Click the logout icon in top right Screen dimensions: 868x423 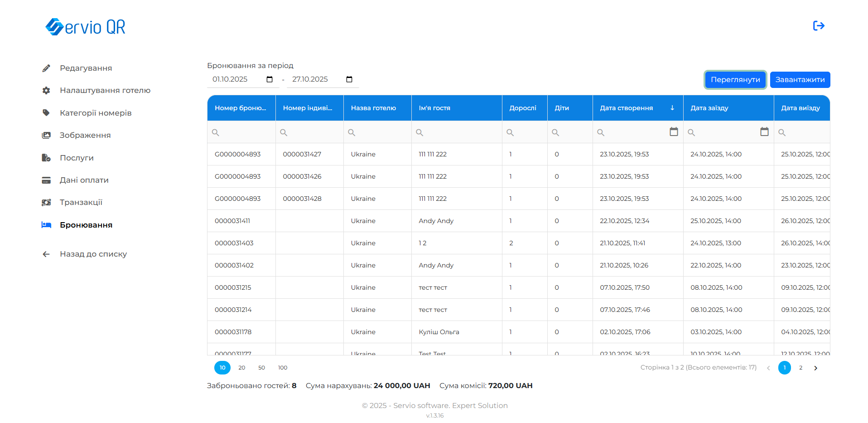pos(818,26)
